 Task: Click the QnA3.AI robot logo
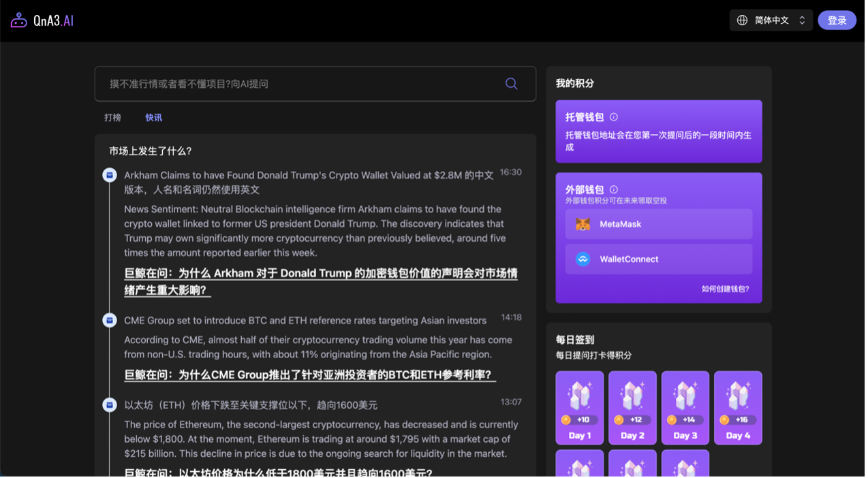18,20
